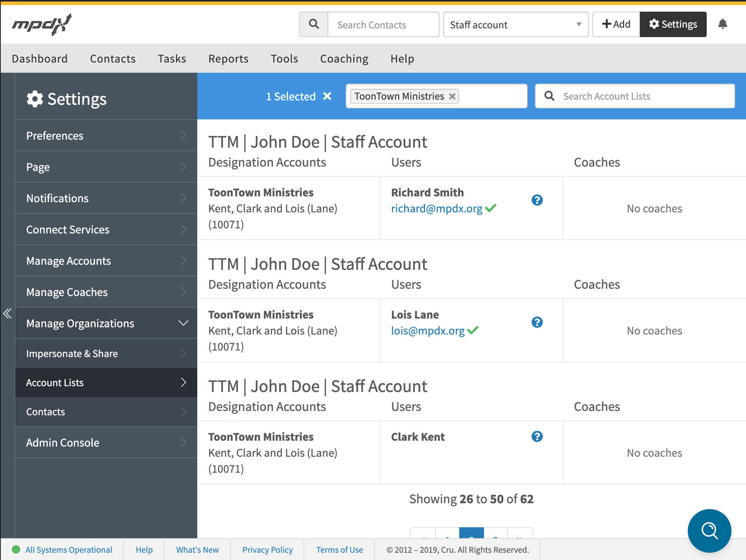
Task: Expand Manage Accounts section
Action: pos(106,260)
